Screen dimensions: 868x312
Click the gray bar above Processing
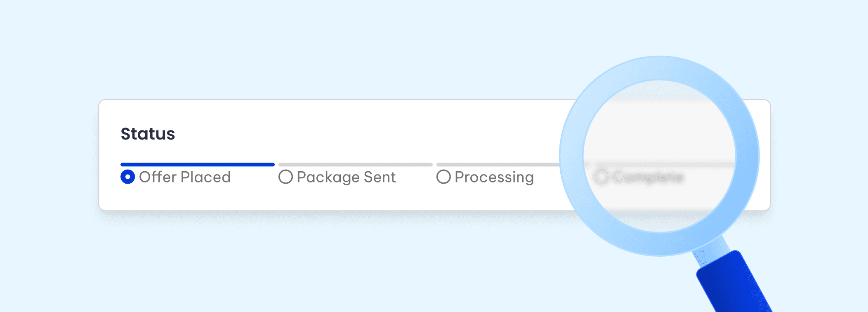(498, 165)
